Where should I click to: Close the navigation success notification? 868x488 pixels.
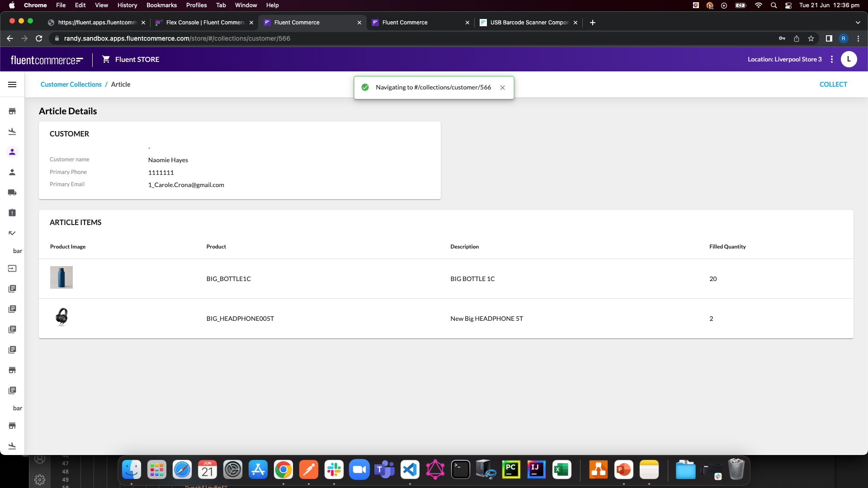[503, 87]
